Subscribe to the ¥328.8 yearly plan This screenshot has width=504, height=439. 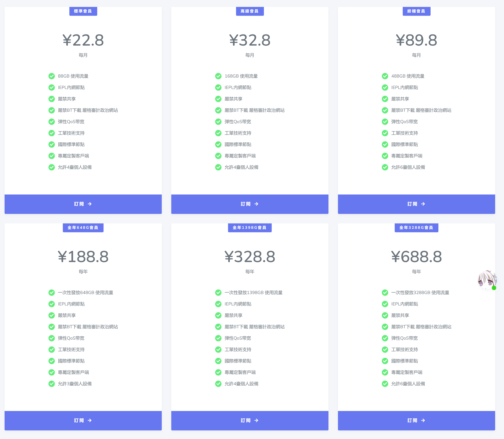(x=250, y=420)
